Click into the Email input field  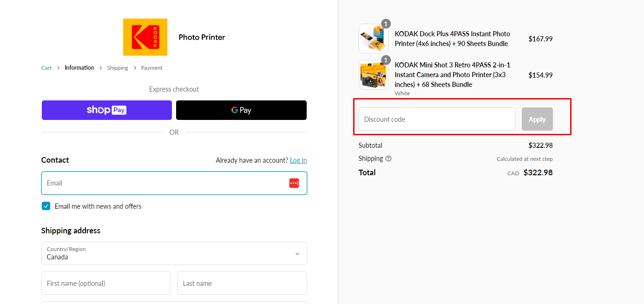click(x=163, y=183)
